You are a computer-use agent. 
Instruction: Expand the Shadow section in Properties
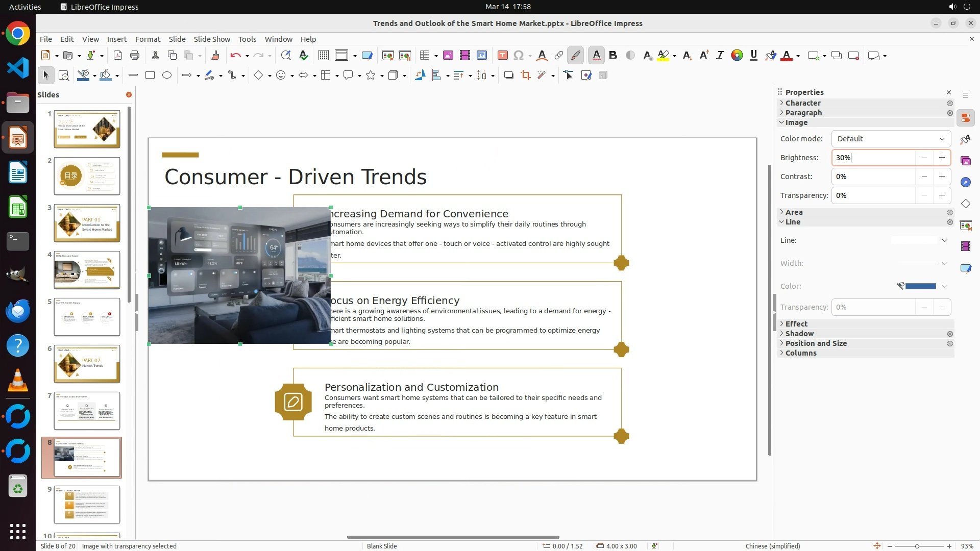(799, 334)
